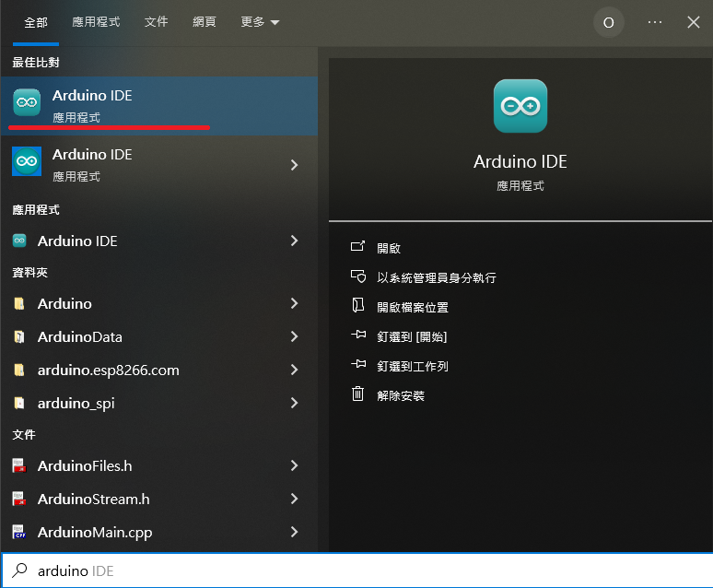Image resolution: width=713 pixels, height=588 pixels.
Task: Click 開啟 to open the app
Action: point(389,248)
